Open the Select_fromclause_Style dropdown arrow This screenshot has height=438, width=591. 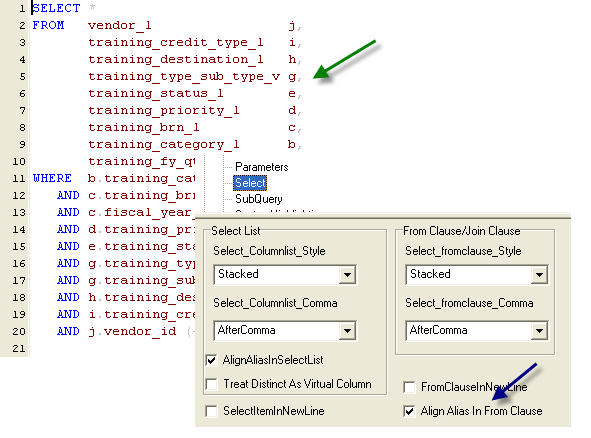pos(539,275)
